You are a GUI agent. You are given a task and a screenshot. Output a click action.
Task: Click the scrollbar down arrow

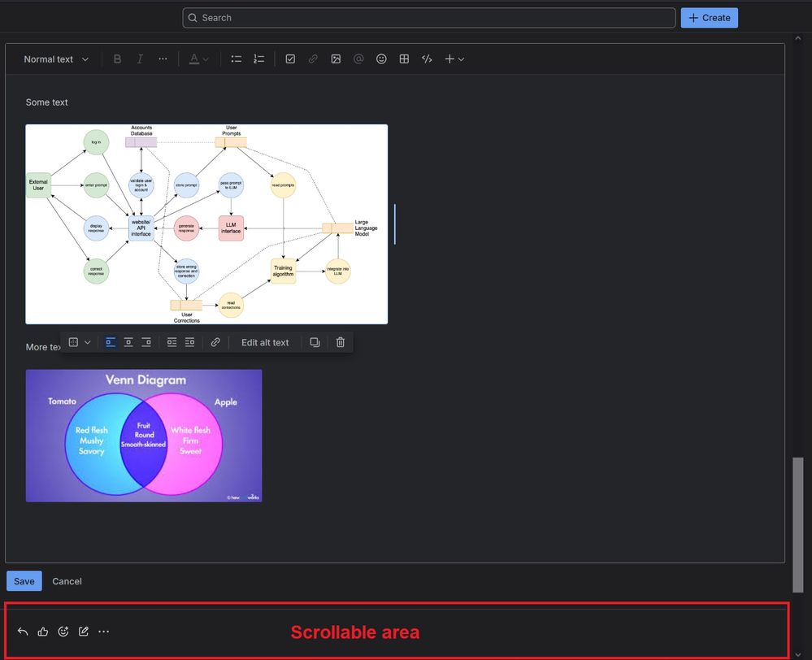pyautogui.click(x=798, y=655)
